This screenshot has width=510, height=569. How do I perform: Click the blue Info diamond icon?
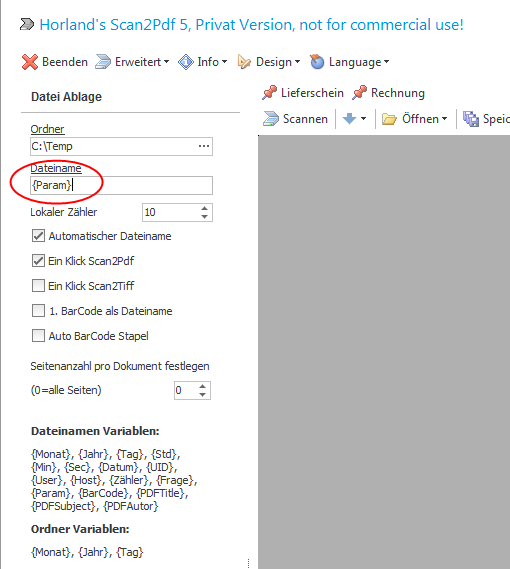(x=186, y=62)
